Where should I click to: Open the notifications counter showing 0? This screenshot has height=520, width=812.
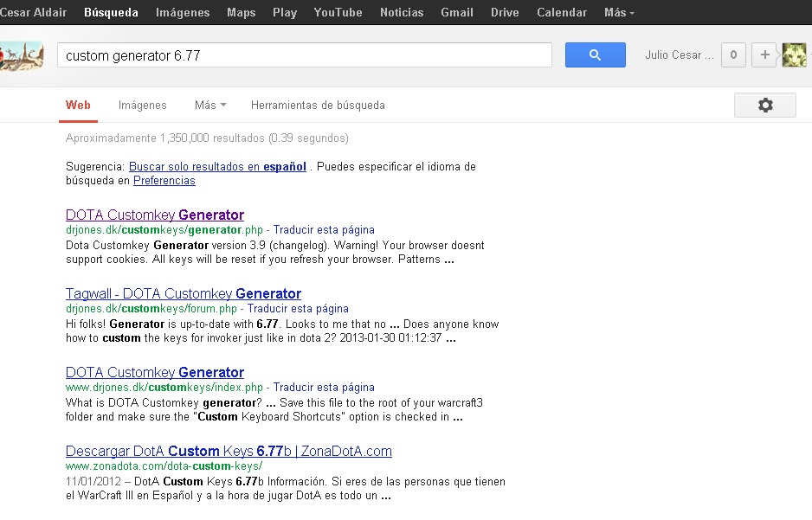[733, 55]
